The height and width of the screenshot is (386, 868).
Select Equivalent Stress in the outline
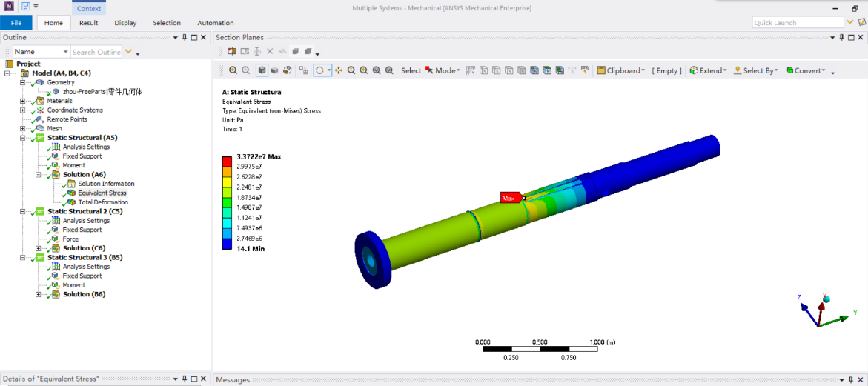pyautogui.click(x=102, y=193)
